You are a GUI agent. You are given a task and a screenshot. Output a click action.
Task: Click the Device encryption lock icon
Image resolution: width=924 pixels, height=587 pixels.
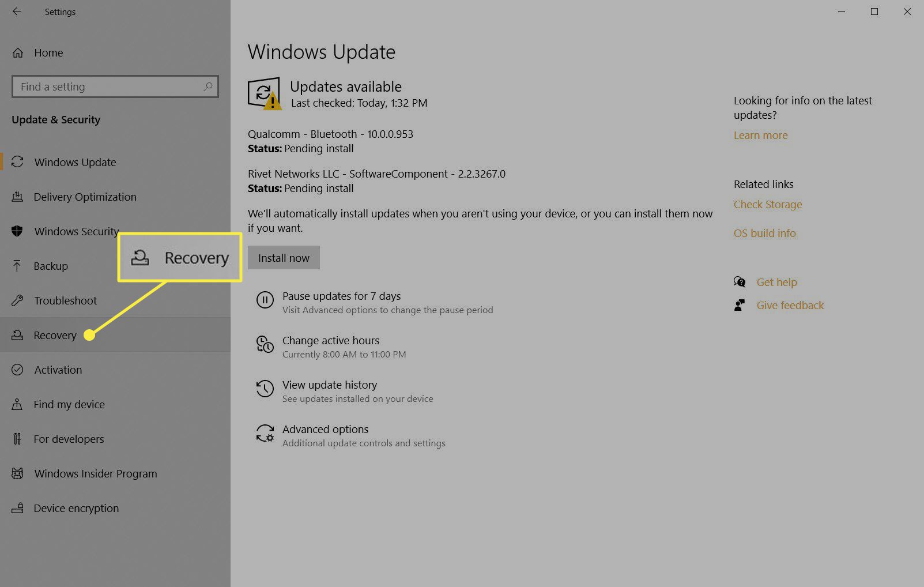coord(17,508)
